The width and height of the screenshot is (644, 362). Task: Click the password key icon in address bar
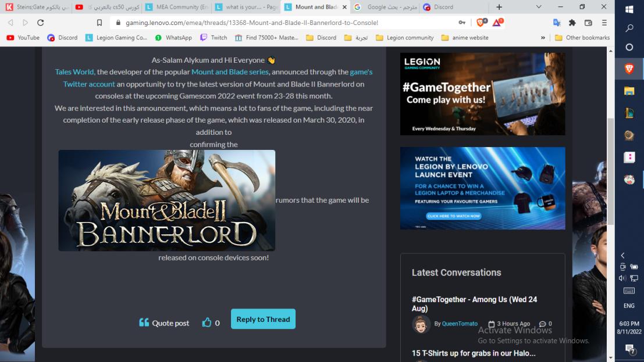461,22
